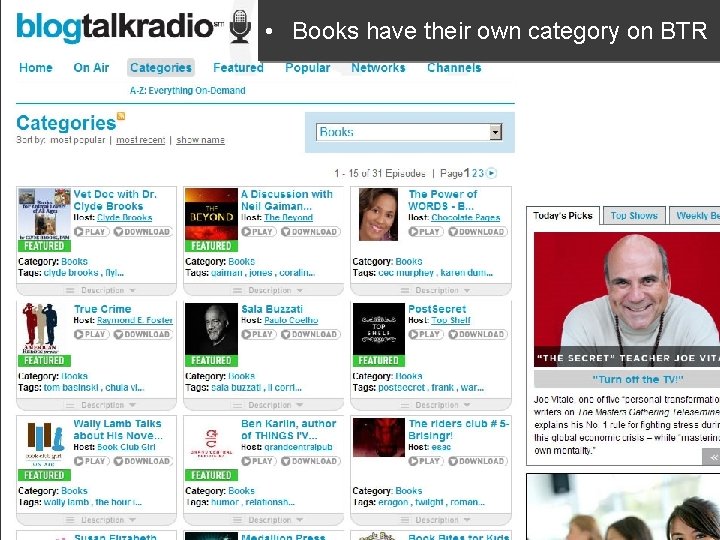
Task: Open host Clyde Brooks link
Action: (x=125, y=218)
